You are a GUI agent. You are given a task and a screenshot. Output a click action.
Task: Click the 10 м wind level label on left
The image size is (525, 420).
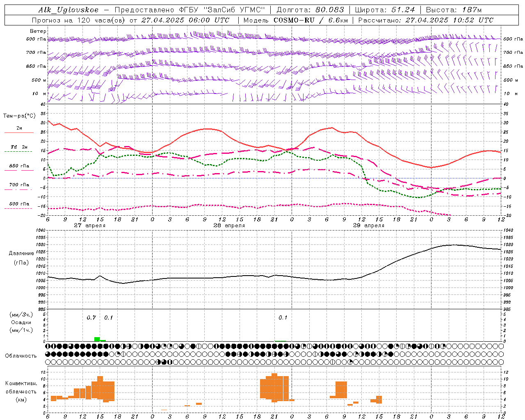coord(39,94)
